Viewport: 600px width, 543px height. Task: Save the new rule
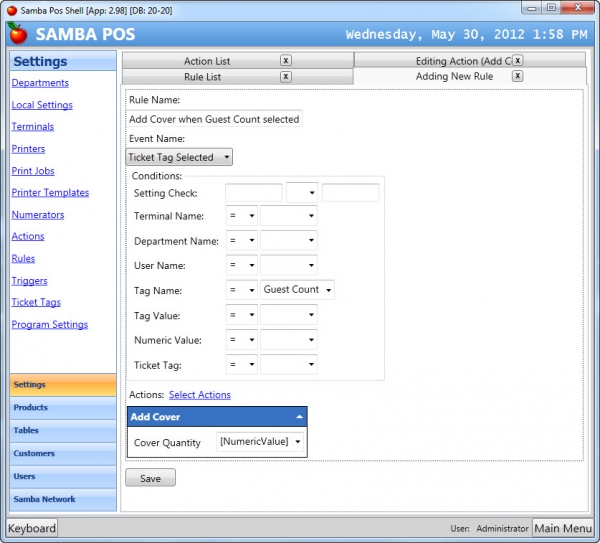click(x=150, y=478)
